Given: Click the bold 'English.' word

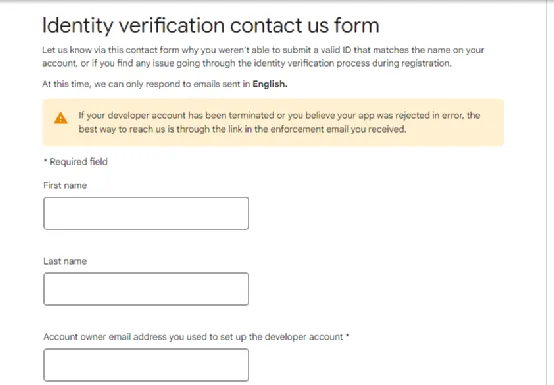Looking at the screenshot, I should (x=270, y=84).
